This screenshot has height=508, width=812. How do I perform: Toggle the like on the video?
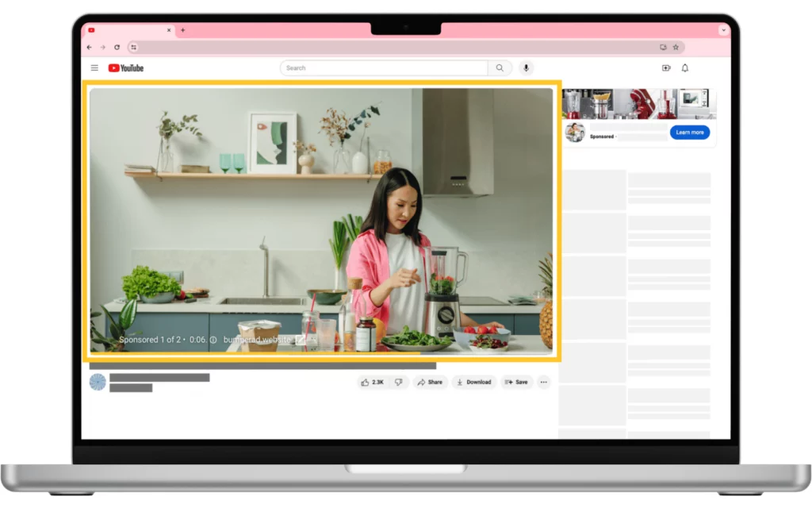[x=366, y=382]
